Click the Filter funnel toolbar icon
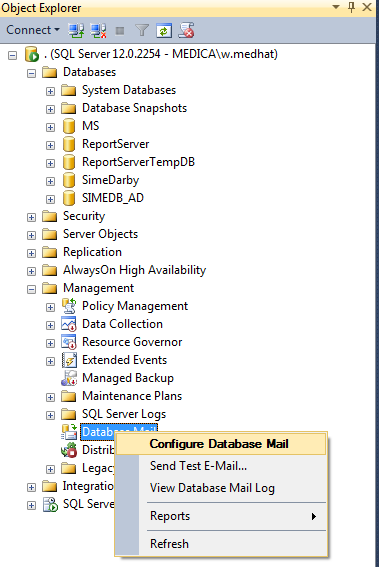Viewport: 379px width, 567px height. coord(142,30)
